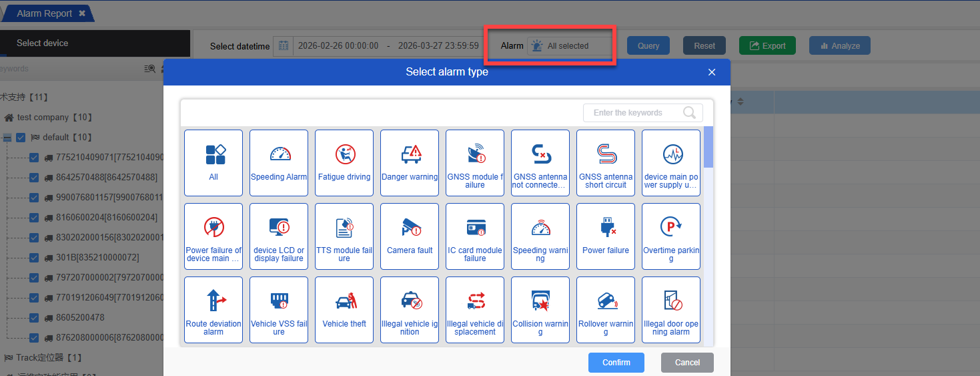
Task: Uncheck the default group checkbox
Action: (x=21, y=138)
